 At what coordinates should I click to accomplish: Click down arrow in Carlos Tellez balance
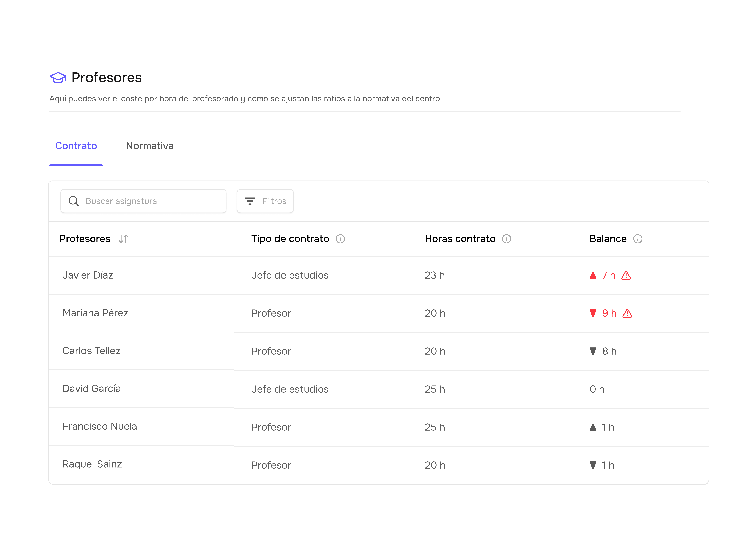click(x=593, y=351)
